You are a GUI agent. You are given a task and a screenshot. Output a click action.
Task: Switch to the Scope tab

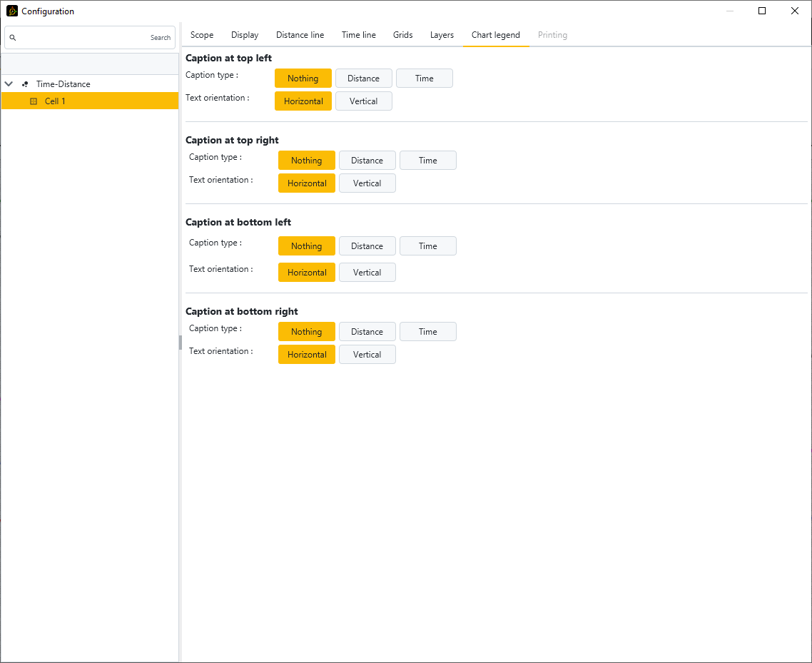[202, 35]
